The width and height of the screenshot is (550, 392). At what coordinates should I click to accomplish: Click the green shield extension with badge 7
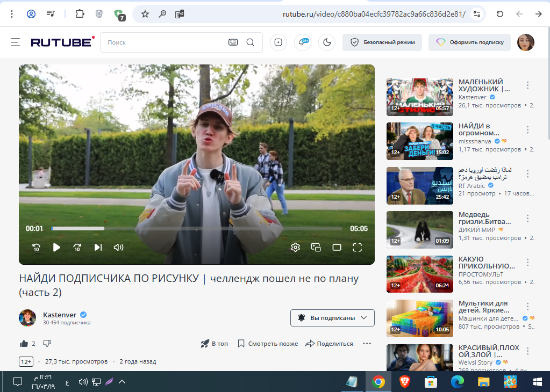119,14
